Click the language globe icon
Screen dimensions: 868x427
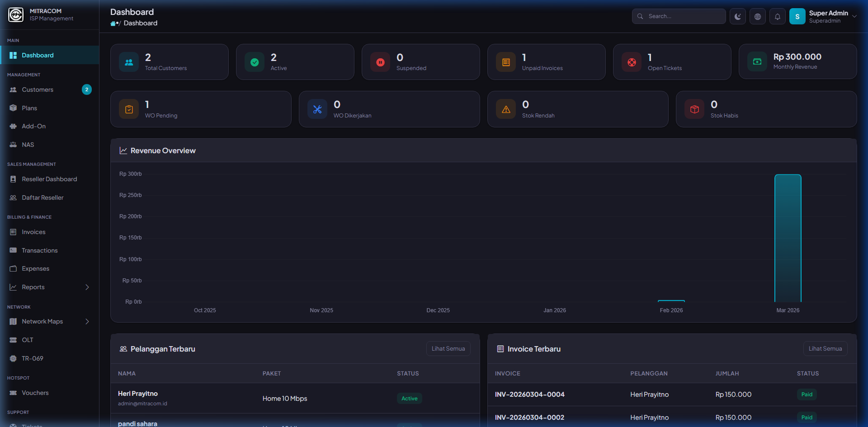[x=757, y=16]
